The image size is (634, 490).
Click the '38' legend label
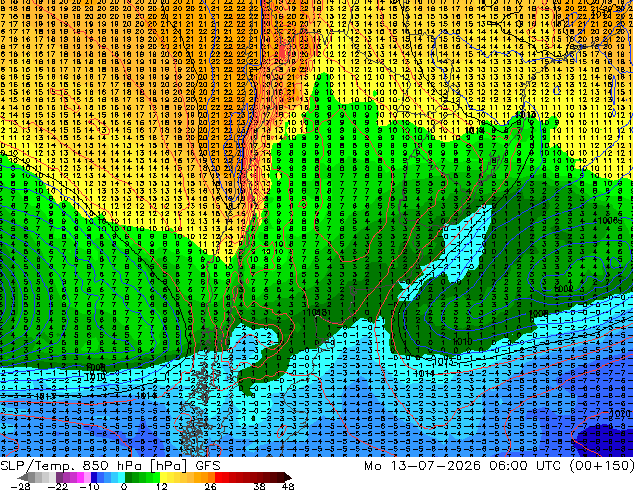coord(260,486)
